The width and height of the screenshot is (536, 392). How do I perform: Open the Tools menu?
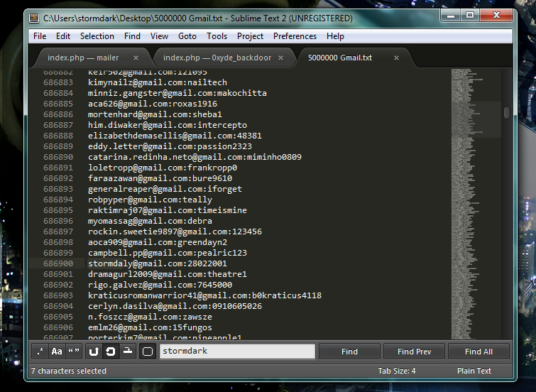click(217, 36)
